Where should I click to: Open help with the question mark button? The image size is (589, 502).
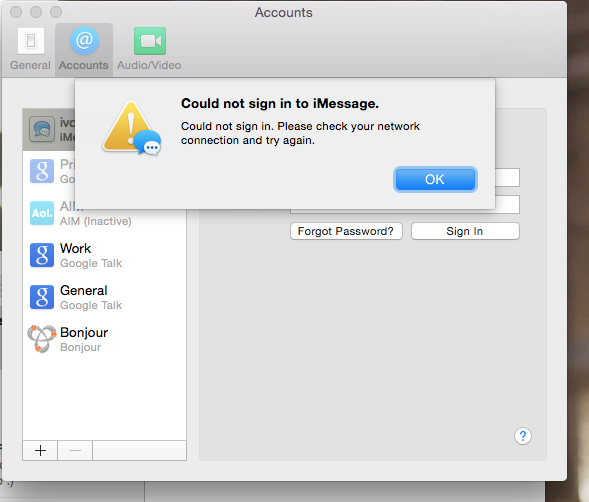click(523, 436)
